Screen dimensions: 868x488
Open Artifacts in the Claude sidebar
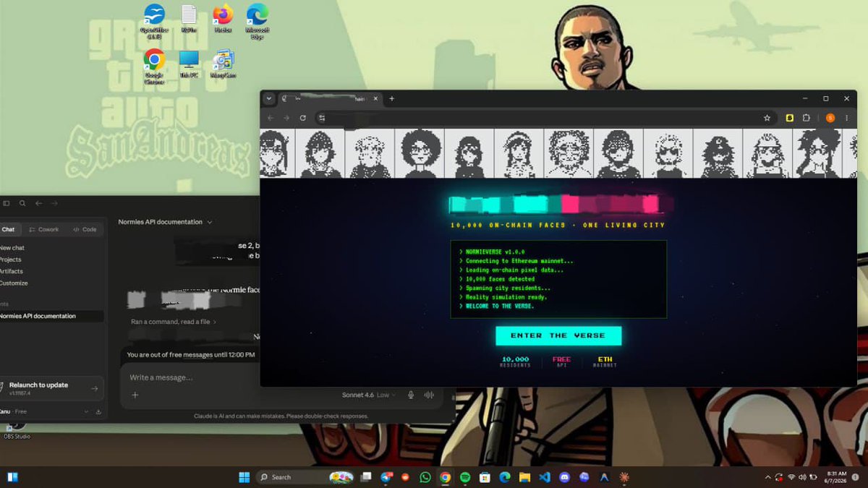coord(11,271)
